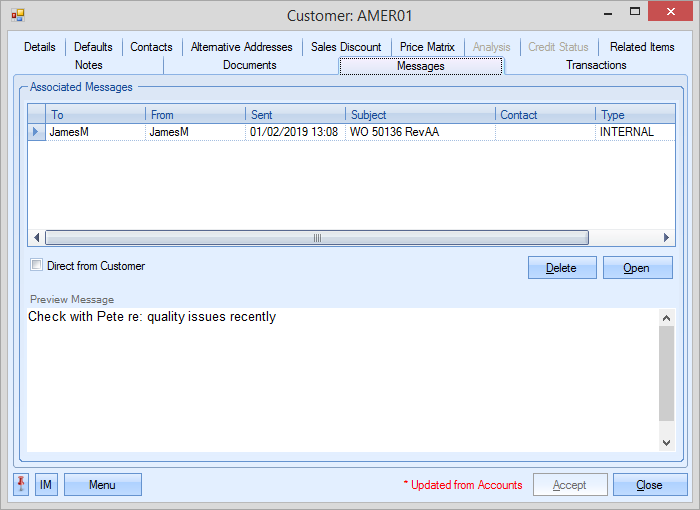
Task: Click the message list left scroll arrow
Action: pyautogui.click(x=37, y=238)
